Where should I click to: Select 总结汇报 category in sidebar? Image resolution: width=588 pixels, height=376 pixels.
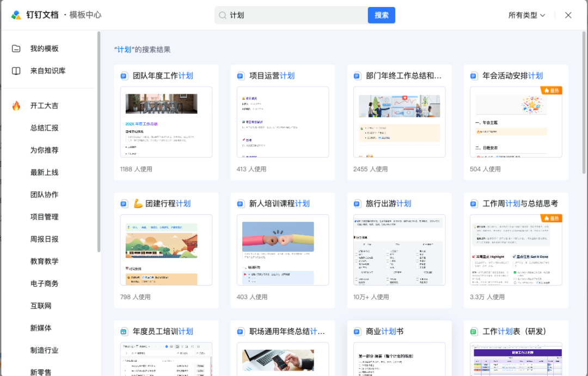(x=44, y=128)
